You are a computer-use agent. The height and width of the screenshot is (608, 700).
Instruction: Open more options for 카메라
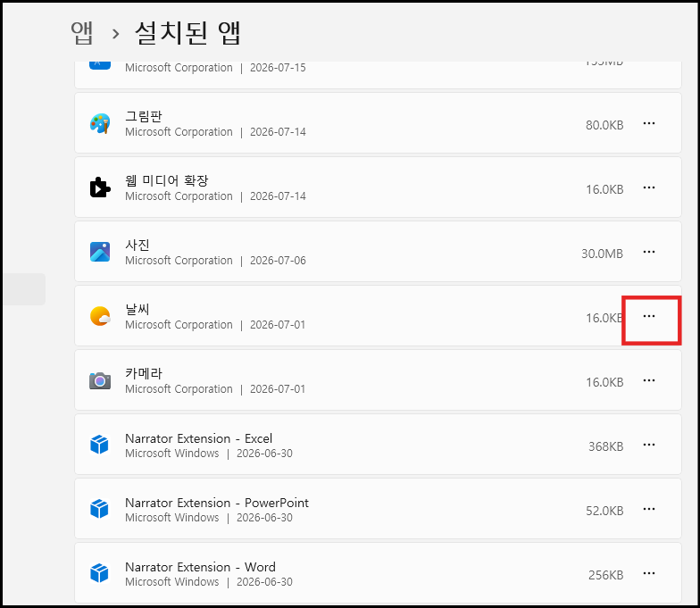(648, 380)
